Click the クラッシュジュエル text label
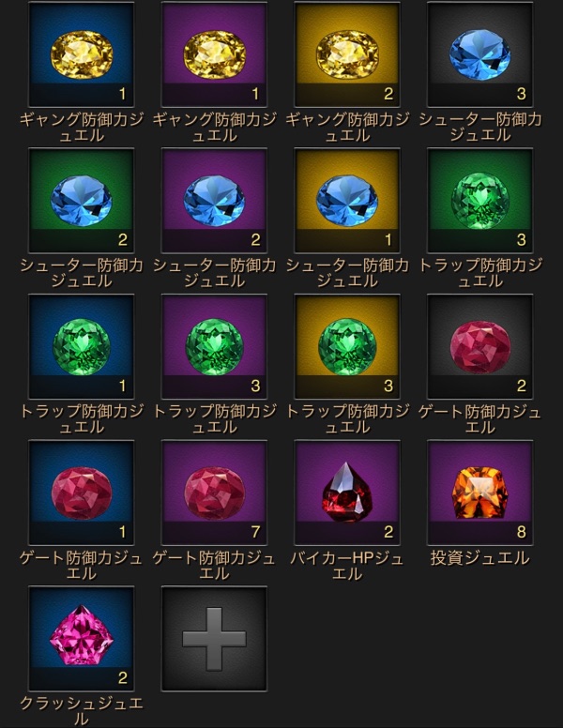 tap(82, 711)
